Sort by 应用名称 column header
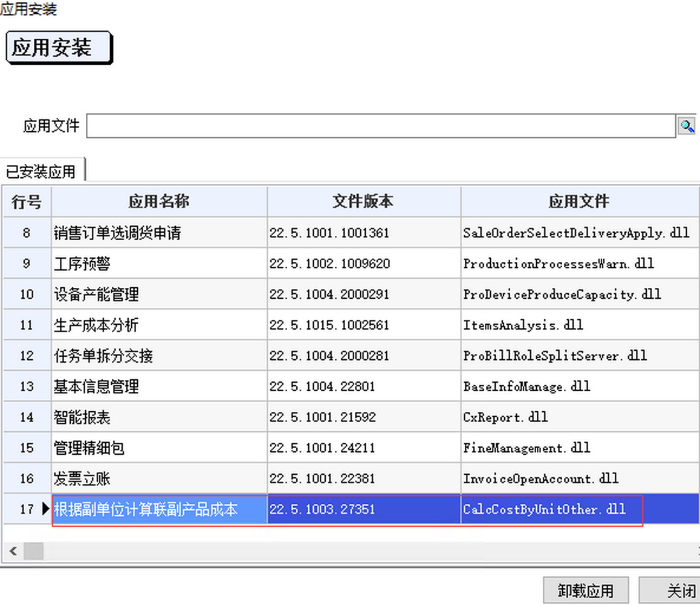 [x=159, y=201]
